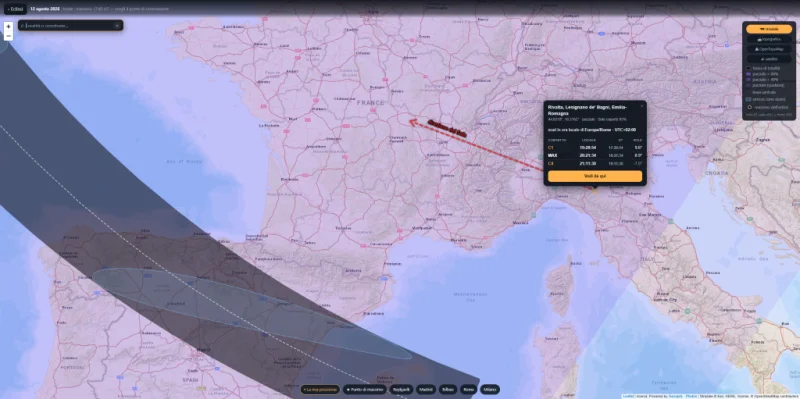The height and width of the screenshot is (399, 800).
Task: Close the Rivalta location popup
Action: coord(642,106)
